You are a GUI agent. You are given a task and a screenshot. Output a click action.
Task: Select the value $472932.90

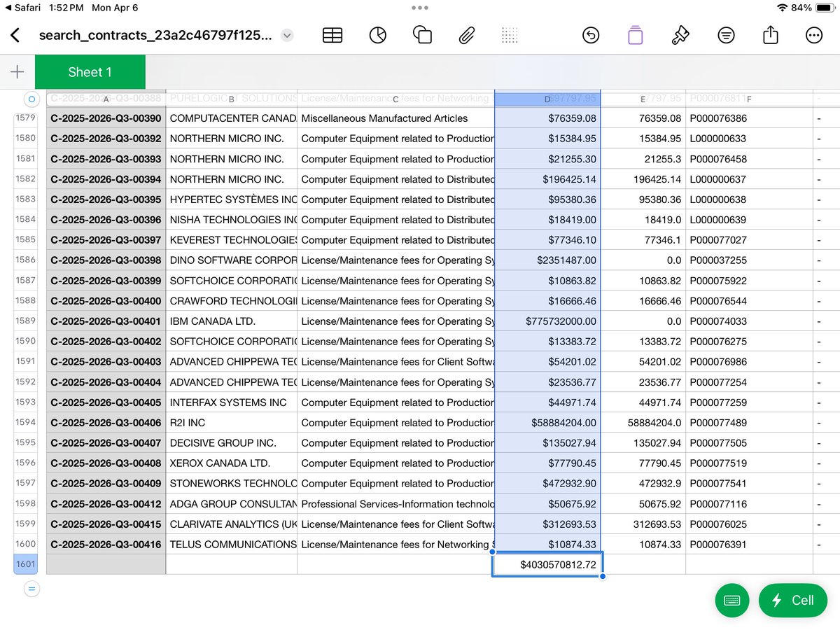coord(547,484)
